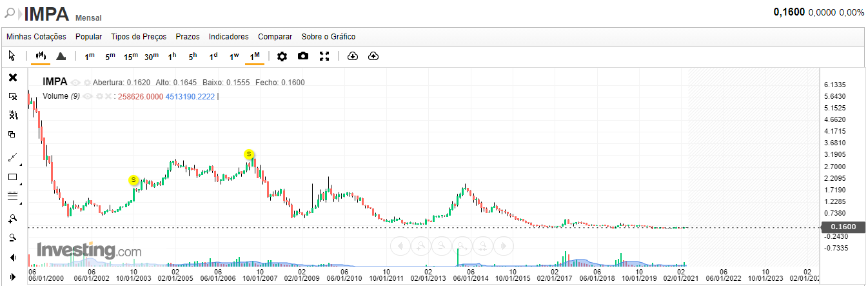This screenshot has height=286, width=868.
Task: Click the Mensal interval label
Action: click(x=88, y=18)
